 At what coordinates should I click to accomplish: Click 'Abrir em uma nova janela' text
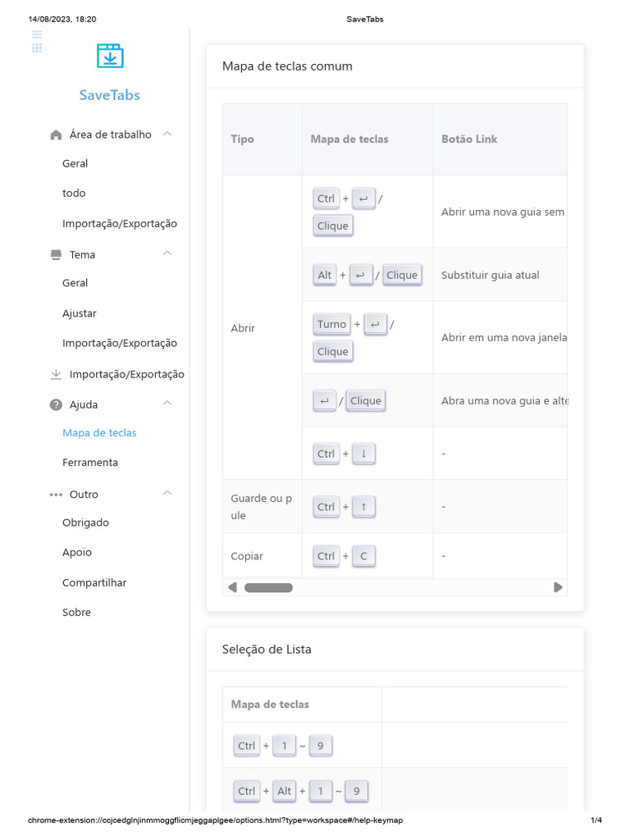tap(504, 337)
